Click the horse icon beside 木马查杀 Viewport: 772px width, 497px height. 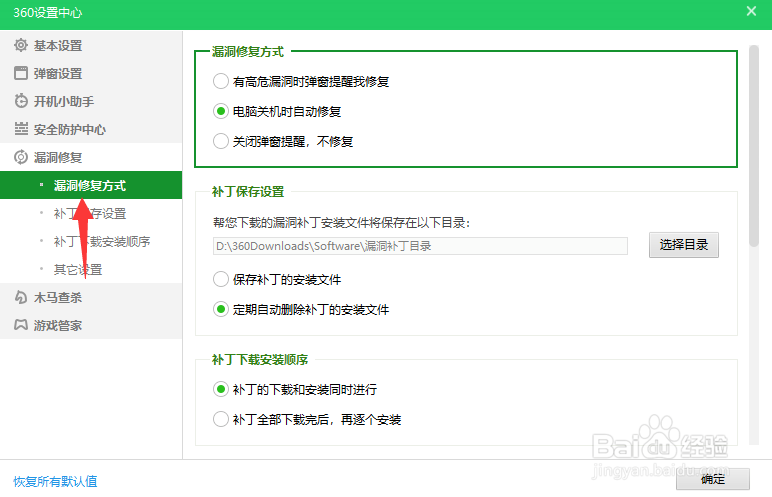click(21, 297)
